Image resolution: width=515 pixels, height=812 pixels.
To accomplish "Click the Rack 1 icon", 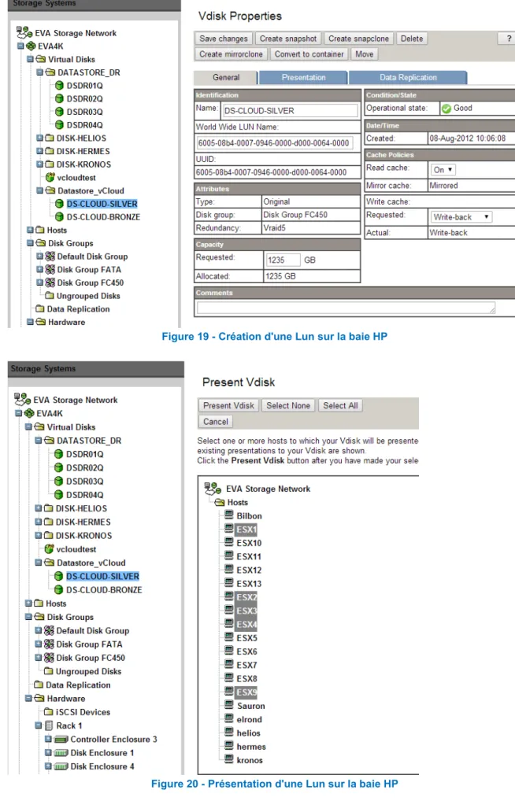I will pyautogui.click(x=49, y=725).
